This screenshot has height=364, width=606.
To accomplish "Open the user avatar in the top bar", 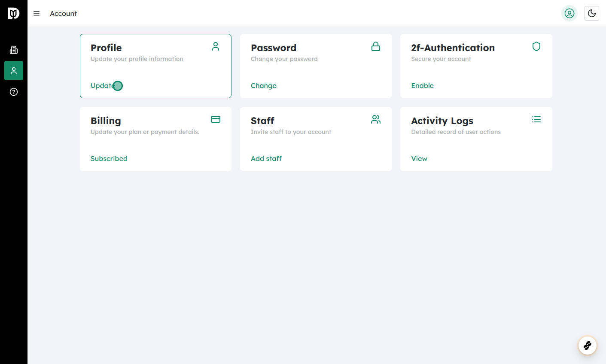I will (569, 13).
